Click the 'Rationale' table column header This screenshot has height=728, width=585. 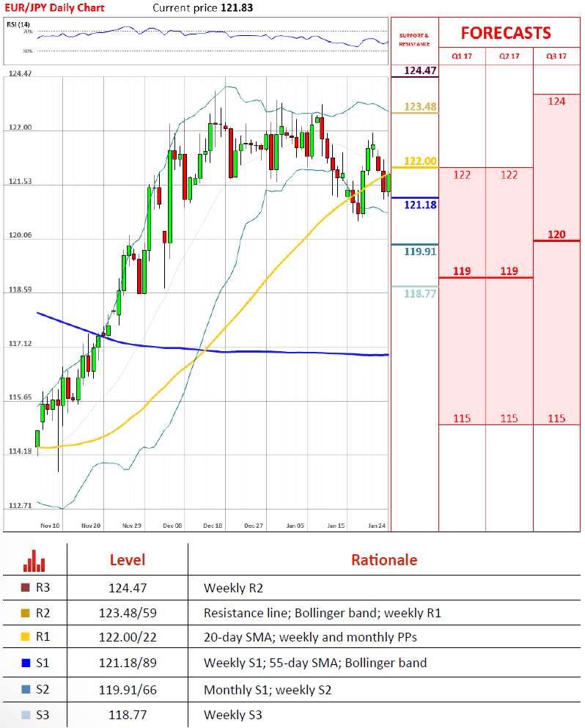(384, 560)
